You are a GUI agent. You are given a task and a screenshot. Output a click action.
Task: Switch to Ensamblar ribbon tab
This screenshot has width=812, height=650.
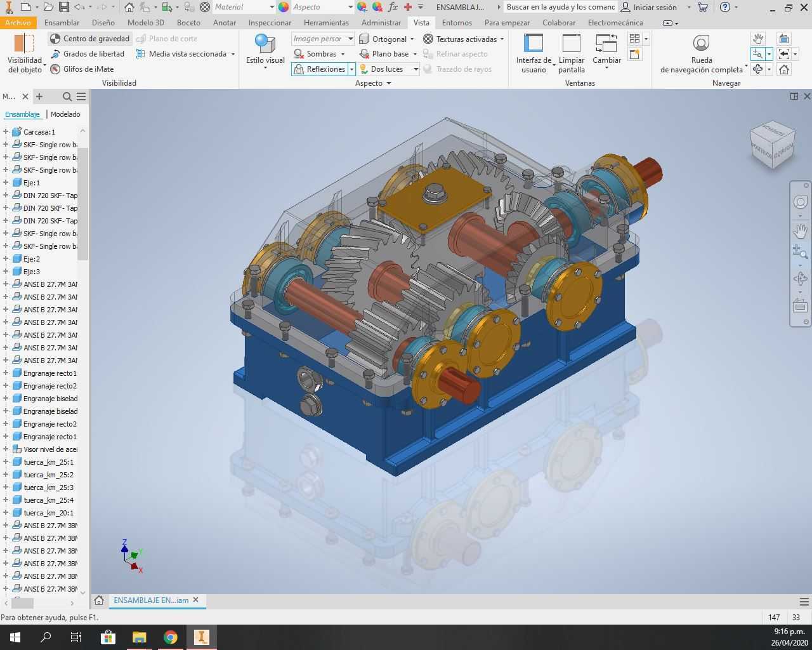62,22
